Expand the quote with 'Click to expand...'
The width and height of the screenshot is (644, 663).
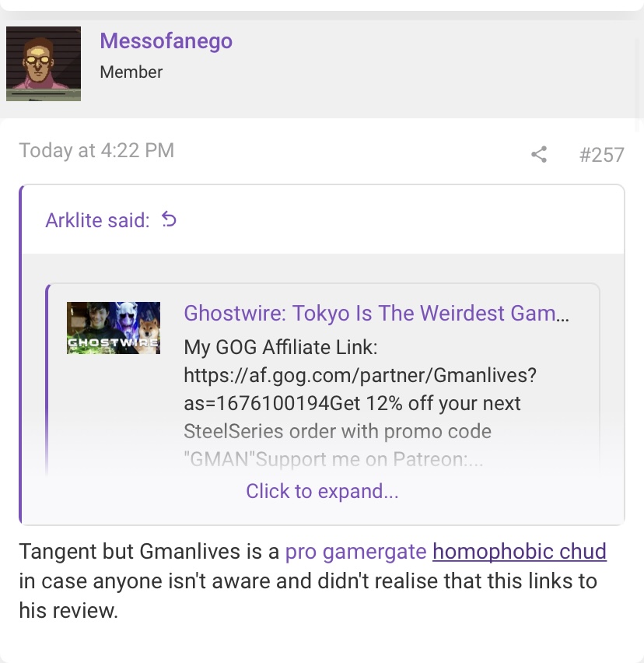point(322,491)
